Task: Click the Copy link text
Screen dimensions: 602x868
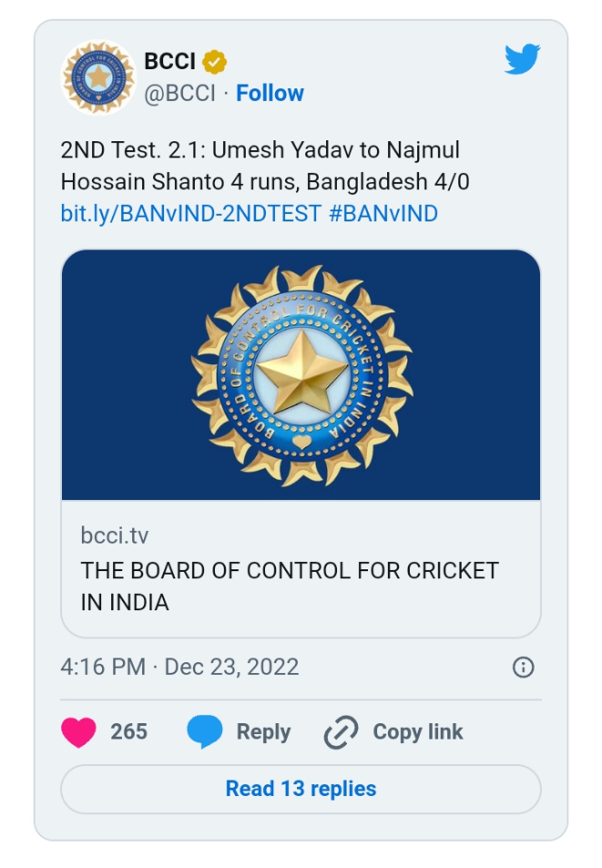Action: click(418, 732)
